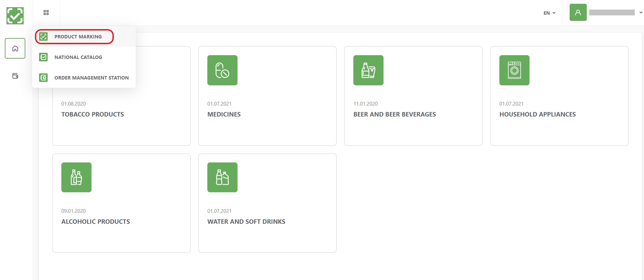644x280 pixels.
Task: Click the date 11.01.2020
Action: coord(365,104)
